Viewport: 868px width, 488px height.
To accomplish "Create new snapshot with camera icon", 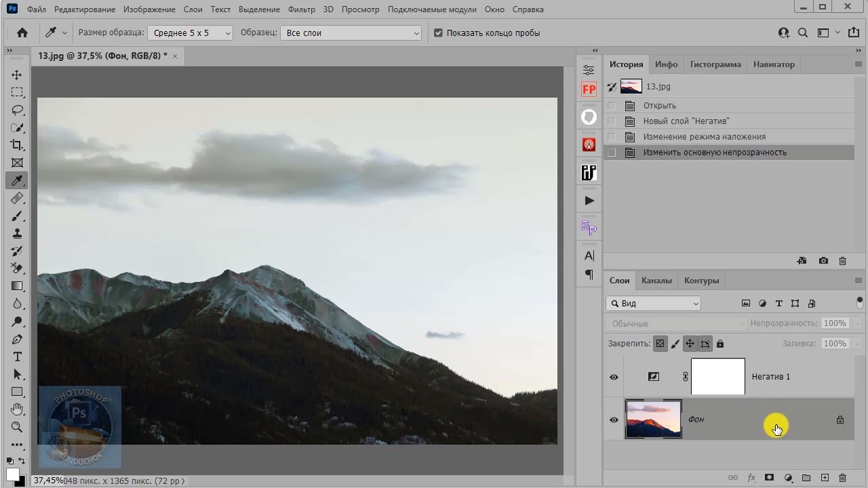I will point(823,261).
